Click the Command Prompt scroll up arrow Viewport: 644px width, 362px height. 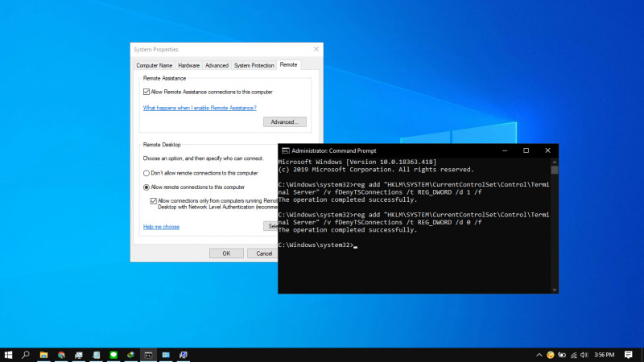pyautogui.click(x=555, y=162)
